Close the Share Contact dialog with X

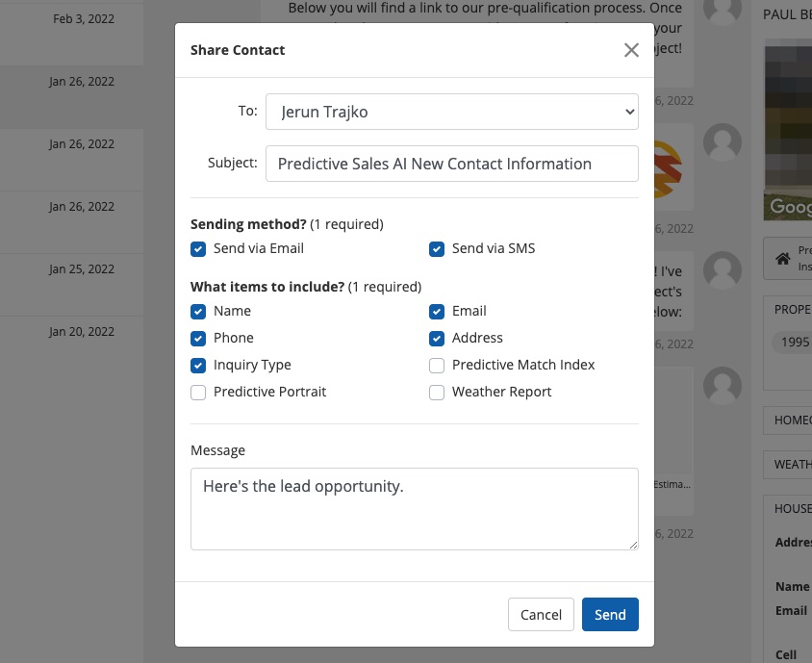coord(631,50)
